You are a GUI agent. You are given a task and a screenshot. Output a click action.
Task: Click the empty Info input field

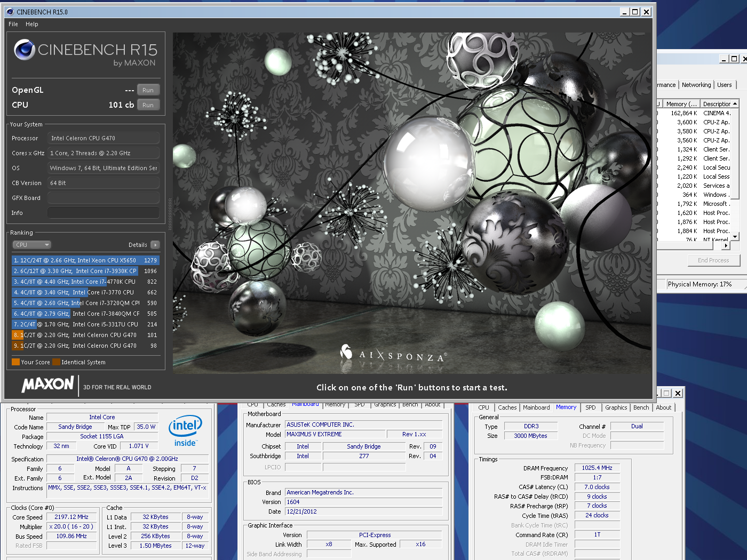104,213
